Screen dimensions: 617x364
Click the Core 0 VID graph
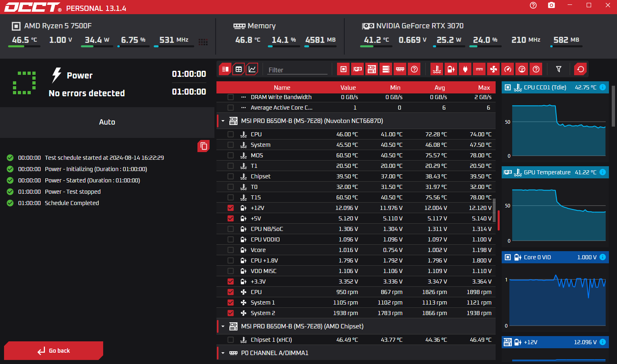(x=557, y=299)
